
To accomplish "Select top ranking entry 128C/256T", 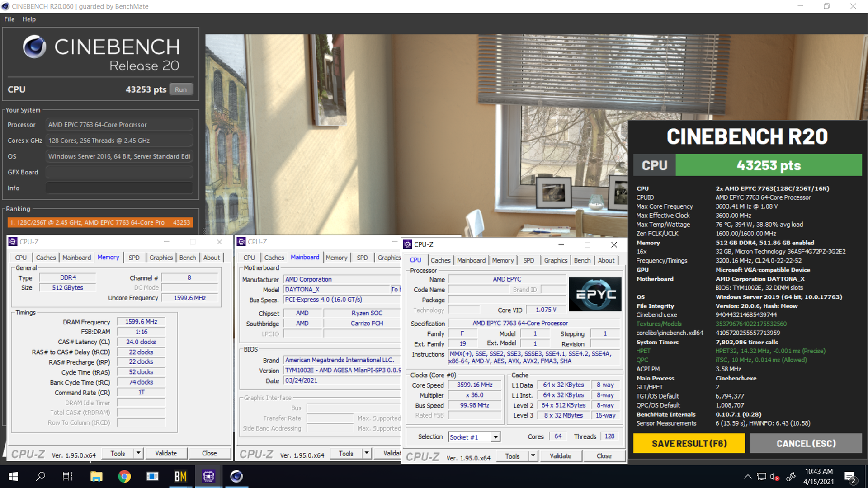I will click(x=100, y=222).
